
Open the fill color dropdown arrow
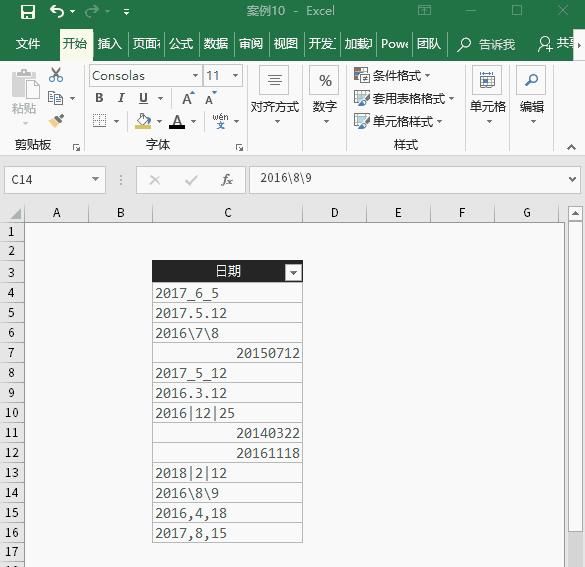pos(159,121)
